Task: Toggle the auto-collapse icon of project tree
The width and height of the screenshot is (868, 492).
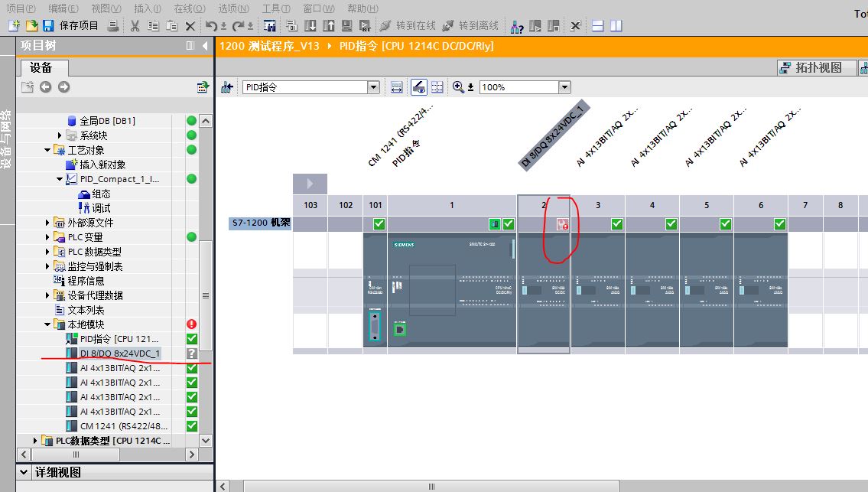Action: point(190,45)
